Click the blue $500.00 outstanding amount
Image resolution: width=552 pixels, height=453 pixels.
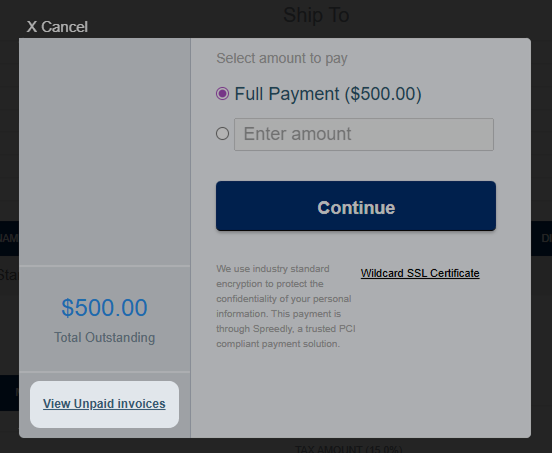pyautogui.click(x=104, y=308)
